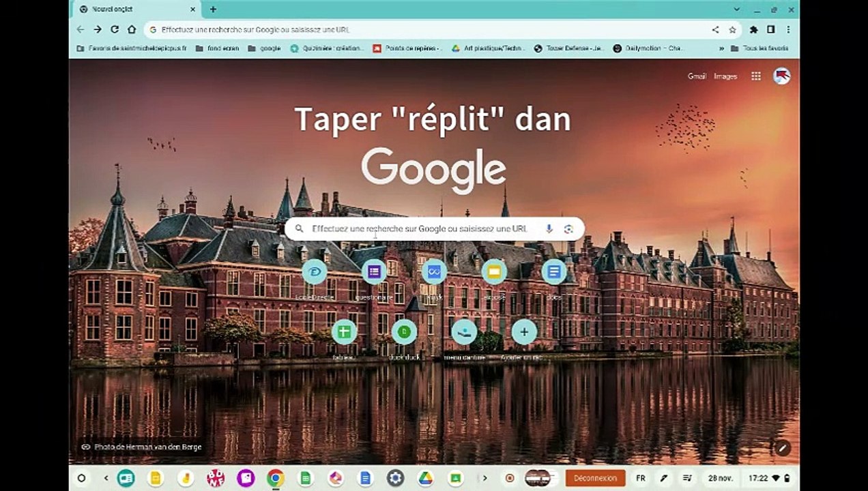Open the Settings gear in the shelf
Viewport: 868px width, 491px height.
click(395, 478)
